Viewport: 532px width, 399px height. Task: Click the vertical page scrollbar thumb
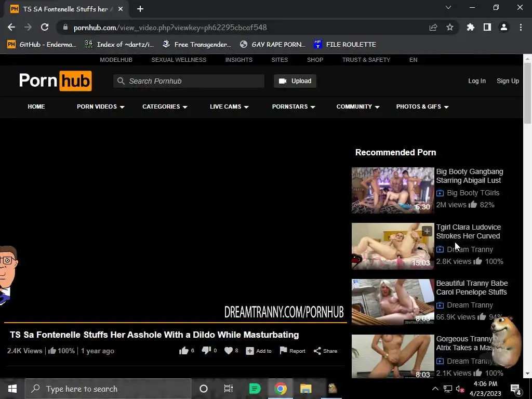point(528,94)
